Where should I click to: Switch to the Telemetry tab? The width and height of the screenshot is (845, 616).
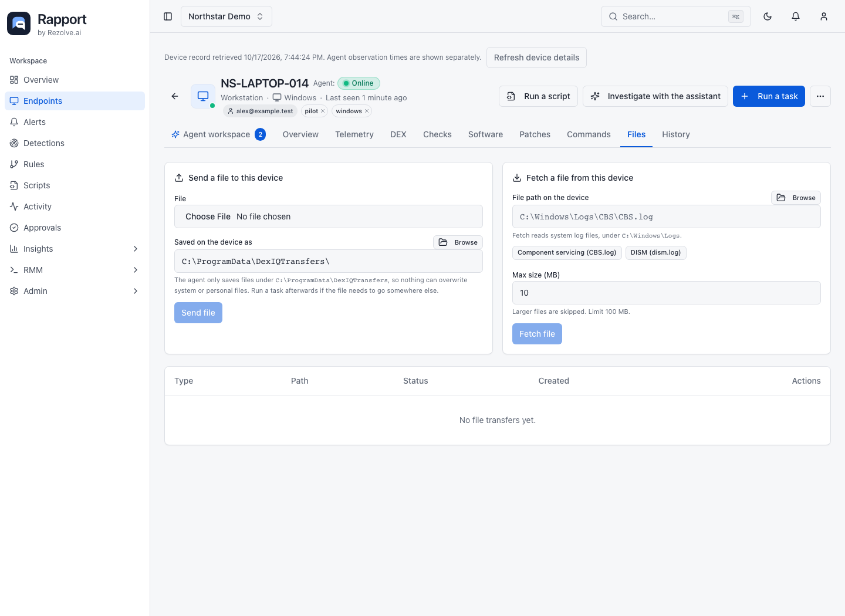(354, 134)
